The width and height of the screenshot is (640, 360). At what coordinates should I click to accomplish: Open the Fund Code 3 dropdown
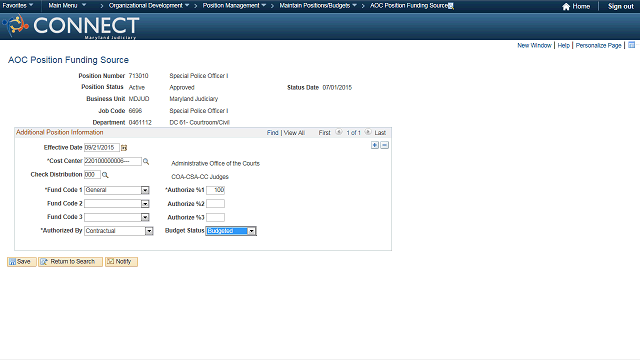coord(145,217)
